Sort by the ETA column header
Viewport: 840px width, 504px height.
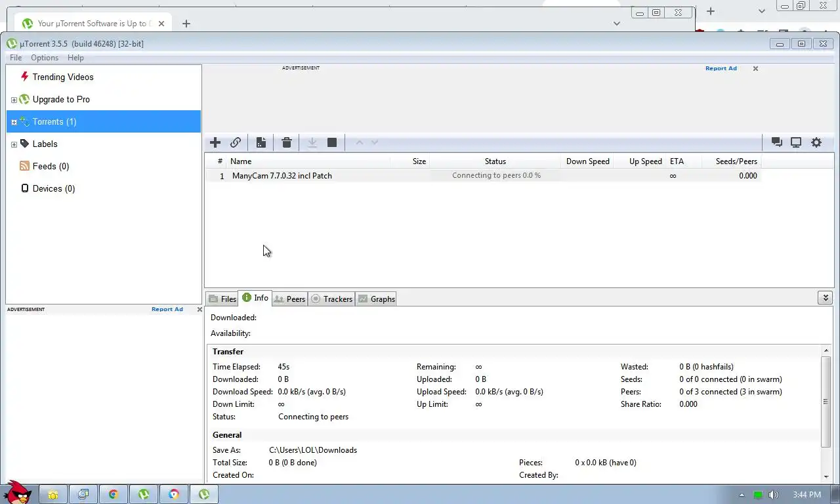(683, 161)
